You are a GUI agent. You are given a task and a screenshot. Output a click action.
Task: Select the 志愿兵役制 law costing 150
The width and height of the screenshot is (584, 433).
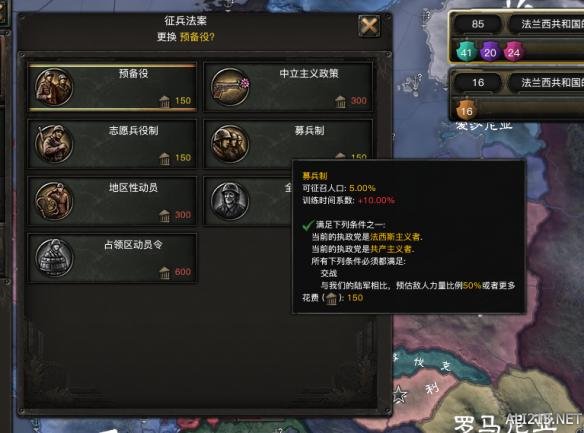[112, 144]
